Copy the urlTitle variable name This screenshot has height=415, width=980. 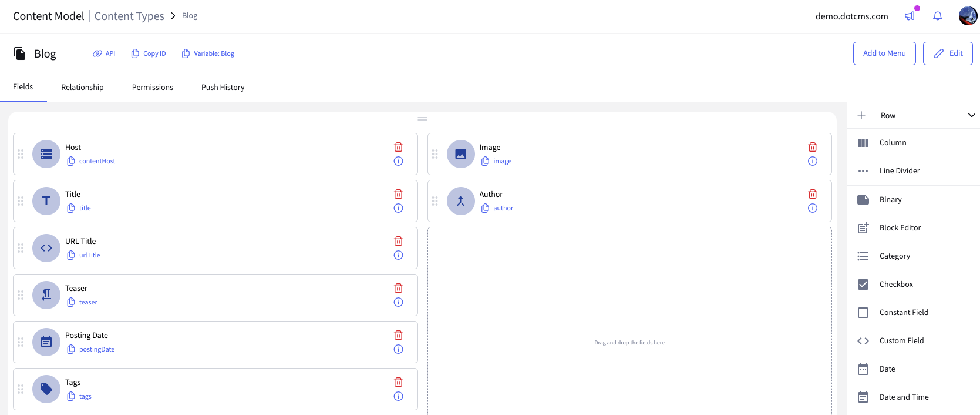[x=71, y=255]
